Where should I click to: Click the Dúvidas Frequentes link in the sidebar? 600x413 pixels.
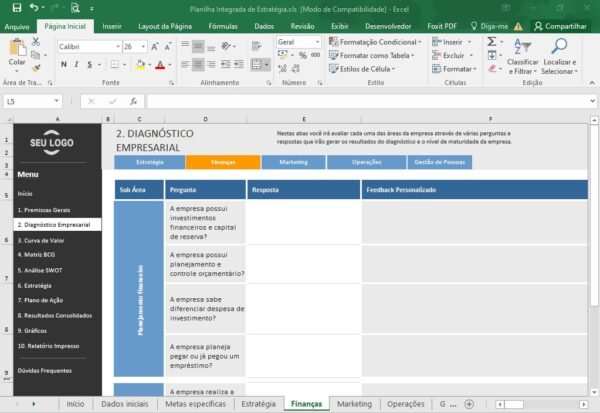44,371
